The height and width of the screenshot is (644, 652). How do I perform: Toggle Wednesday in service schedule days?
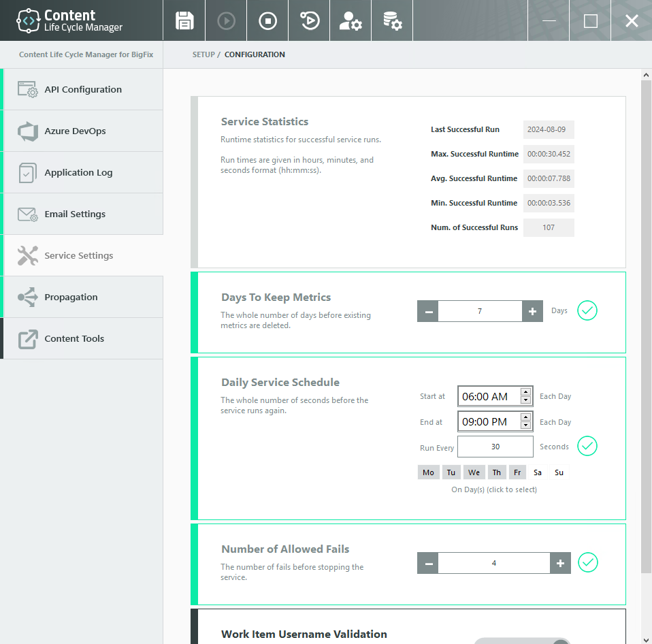coord(474,472)
